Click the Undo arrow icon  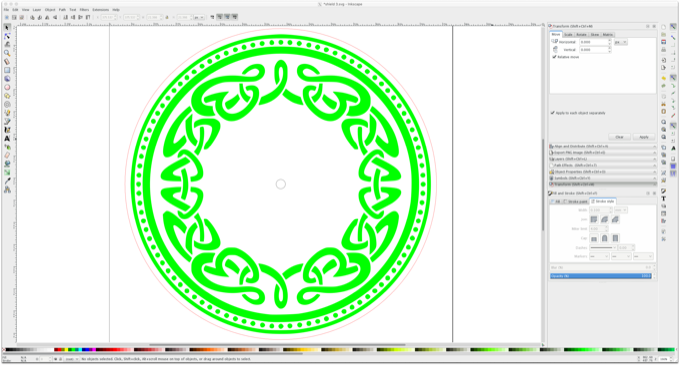point(664,78)
